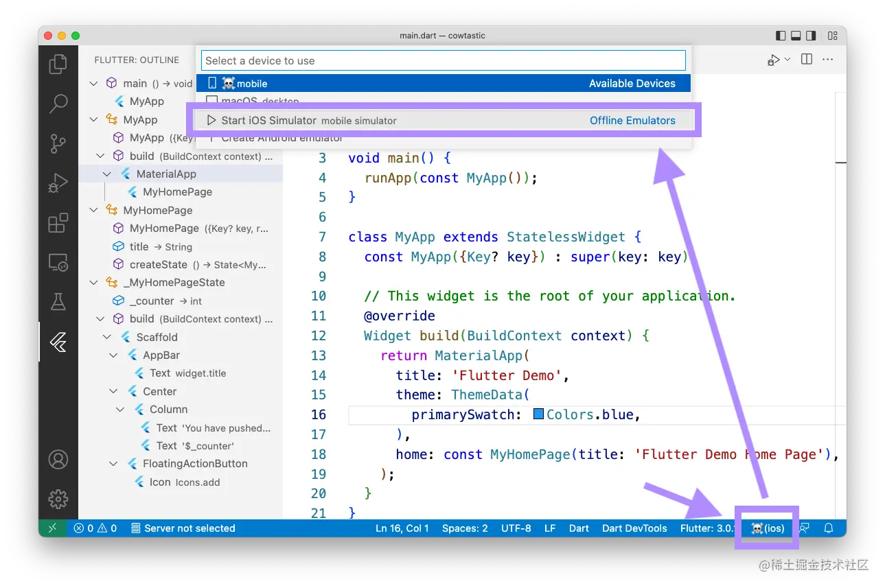Click the Ln 16, Col 1 cursor position indicator
The width and height of the screenshot is (885, 588).
pyautogui.click(x=402, y=528)
